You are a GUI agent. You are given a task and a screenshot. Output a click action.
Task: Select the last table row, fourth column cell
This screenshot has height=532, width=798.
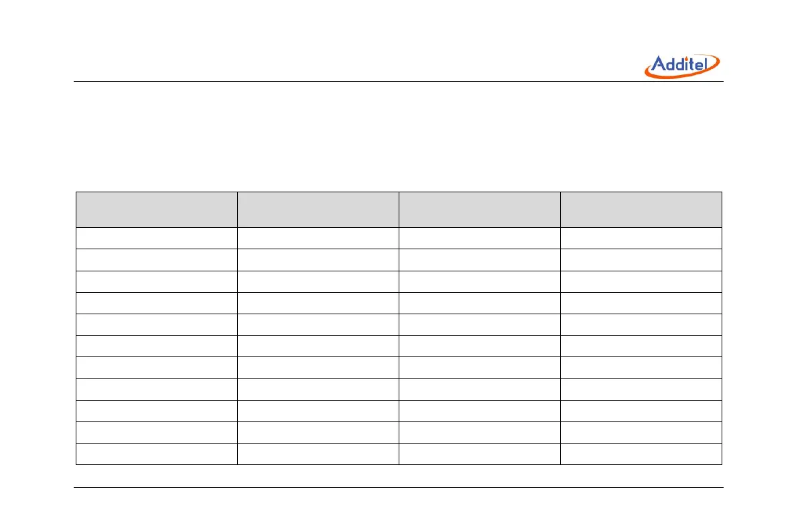pos(641,454)
